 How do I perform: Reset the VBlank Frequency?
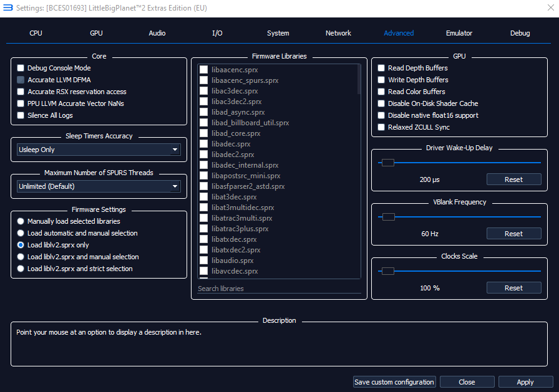[513, 234]
